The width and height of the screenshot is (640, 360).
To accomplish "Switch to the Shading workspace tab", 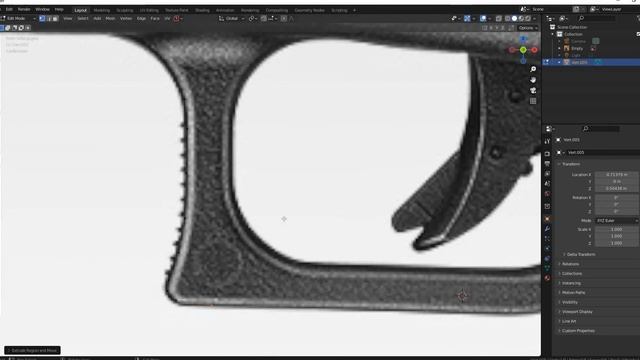I will point(202,10).
